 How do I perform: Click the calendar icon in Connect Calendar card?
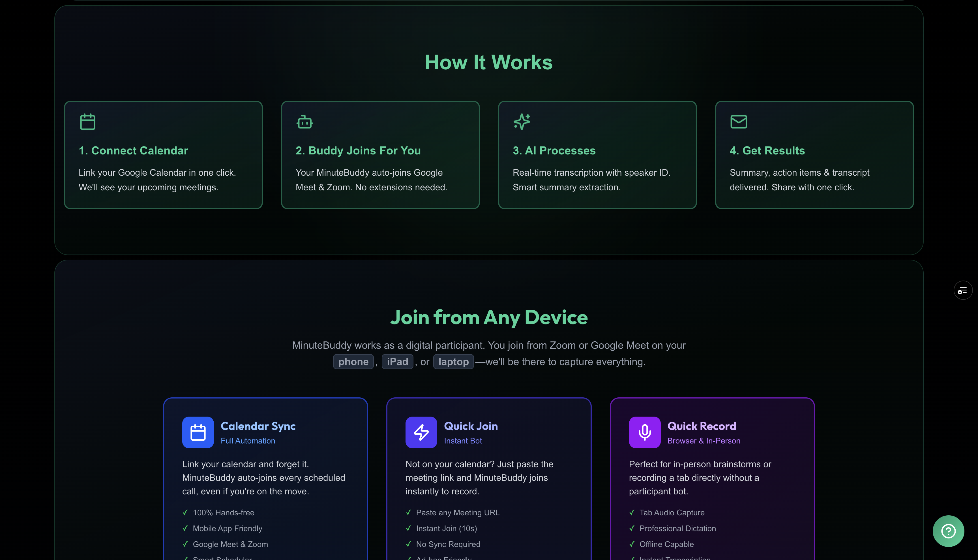pos(87,122)
